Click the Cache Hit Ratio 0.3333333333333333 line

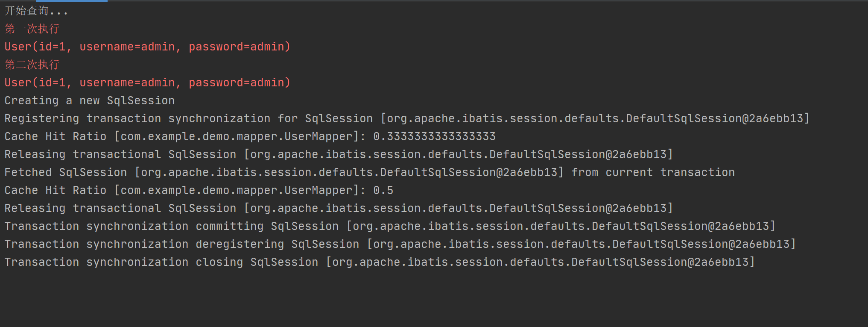[x=250, y=136]
